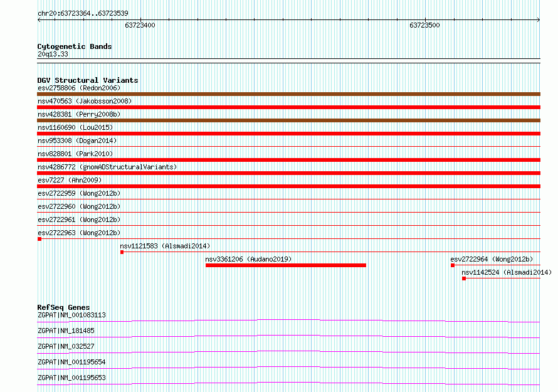Click the esv2722959 (Wong2012b) label
This screenshot has width=558, height=392.
pyautogui.click(x=79, y=193)
